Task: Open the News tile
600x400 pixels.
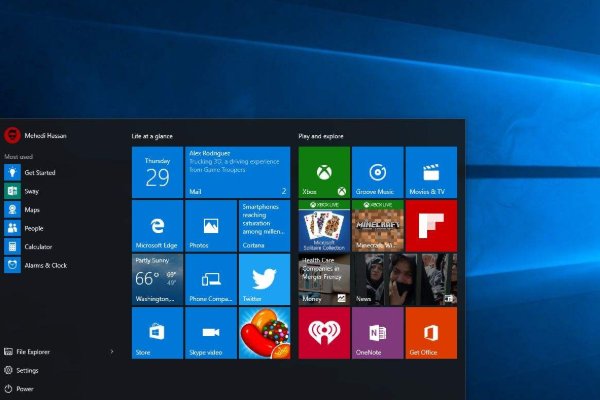Action: click(404, 279)
